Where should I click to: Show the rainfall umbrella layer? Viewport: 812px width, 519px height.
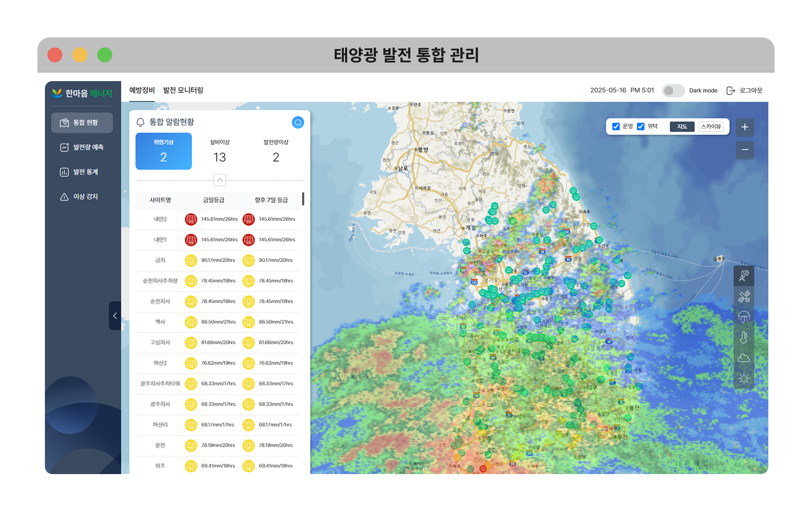pyautogui.click(x=744, y=317)
